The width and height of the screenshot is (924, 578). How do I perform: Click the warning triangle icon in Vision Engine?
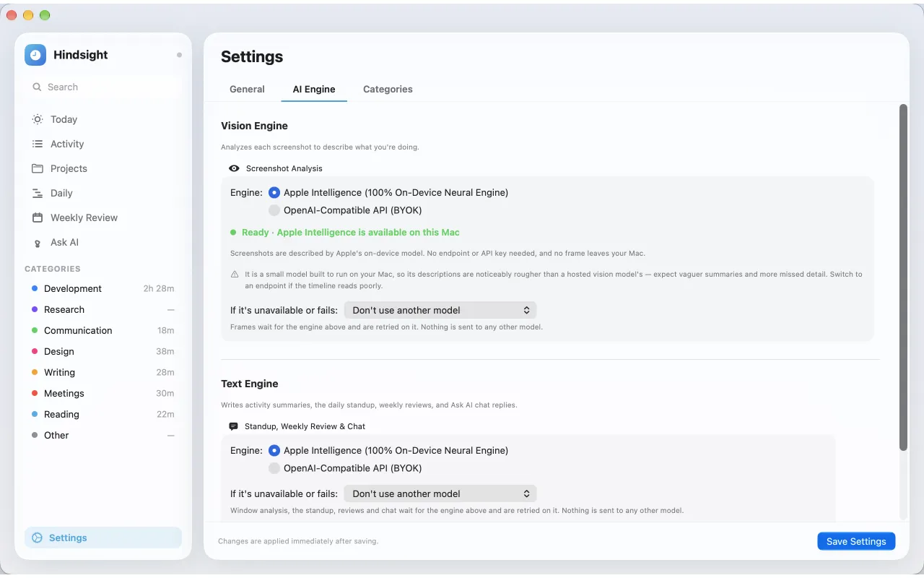click(x=235, y=275)
